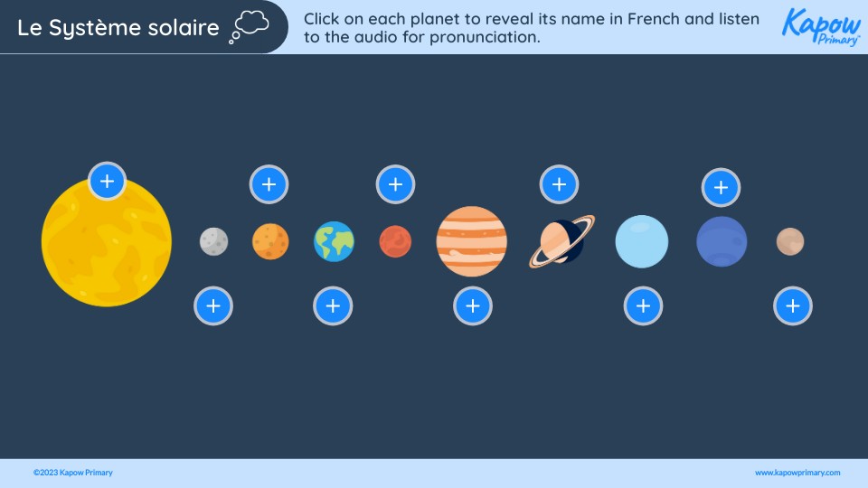Viewport: 868px width, 488px height.
Task: Select the dark-blue Neptune planet
Action: (x=722, y=241)
